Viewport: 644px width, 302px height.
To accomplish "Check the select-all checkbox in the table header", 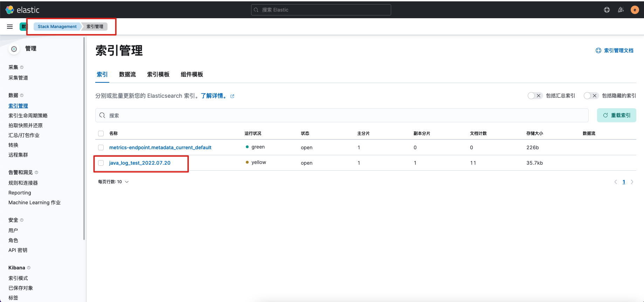I will 101,133.
